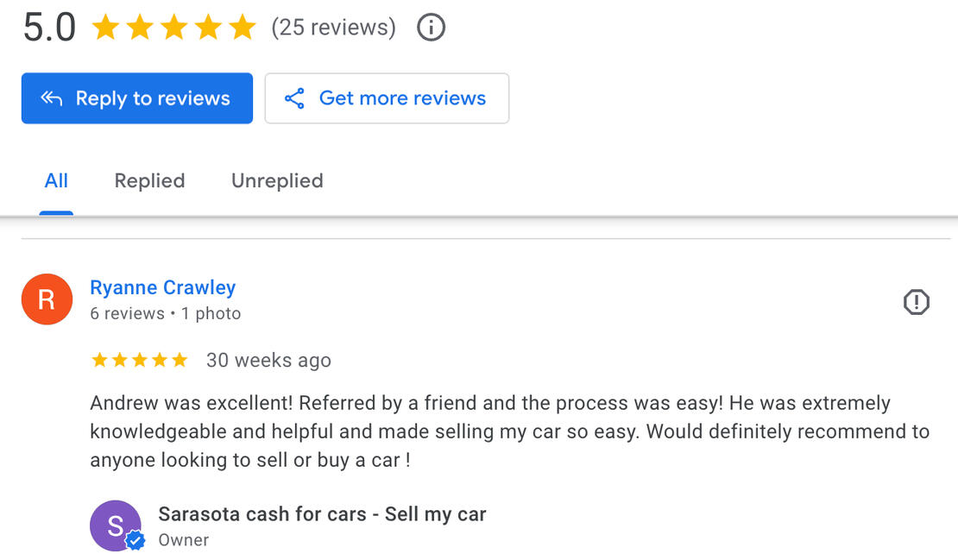Click the "30 weeks ago" timestamp
The width and height of the screenshot is (958, 560).
coord(268,360)
